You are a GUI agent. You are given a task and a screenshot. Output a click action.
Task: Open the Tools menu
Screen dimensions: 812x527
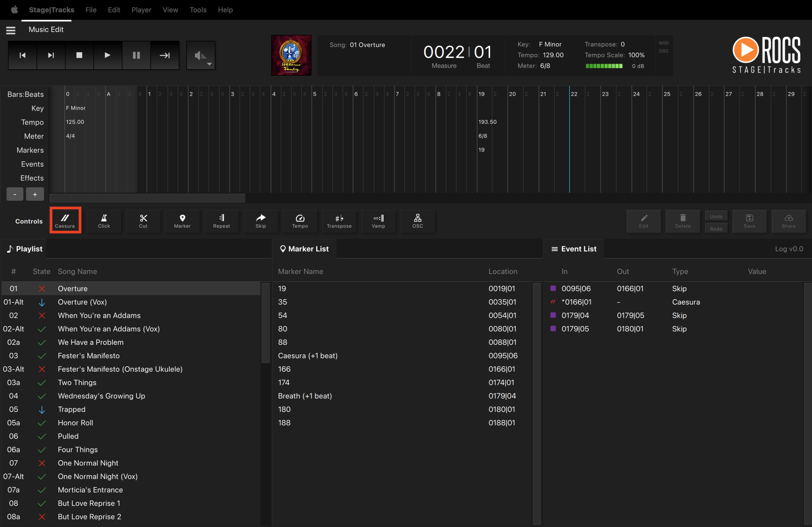click(x=198, y=10)
